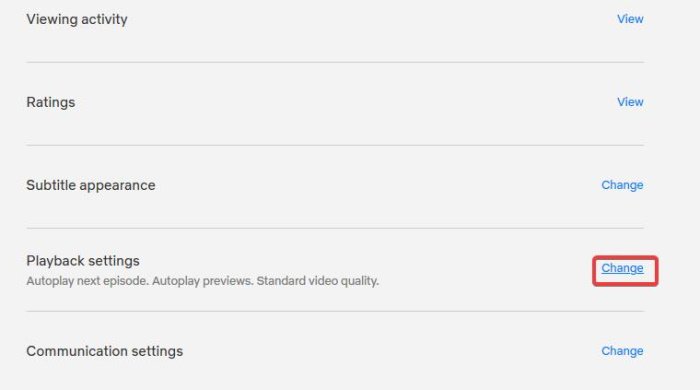700x390 pixels.
Task: Select the 'Standard video quality' text
Action: pyautogui.click(x=317, y=281)
